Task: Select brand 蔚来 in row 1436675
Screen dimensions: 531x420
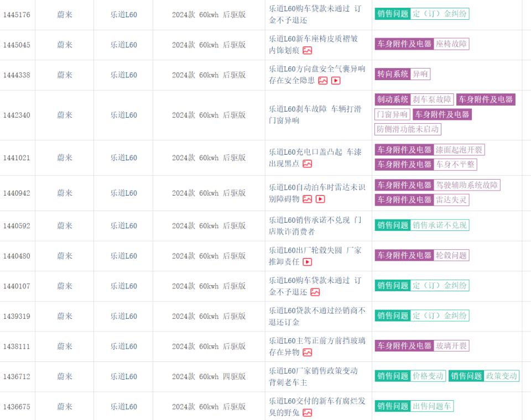Action: pyautogui.click(x=64, y=407)
